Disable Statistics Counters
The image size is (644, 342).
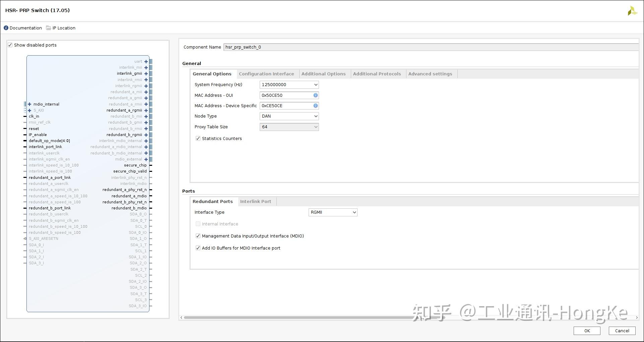point(198,138)
